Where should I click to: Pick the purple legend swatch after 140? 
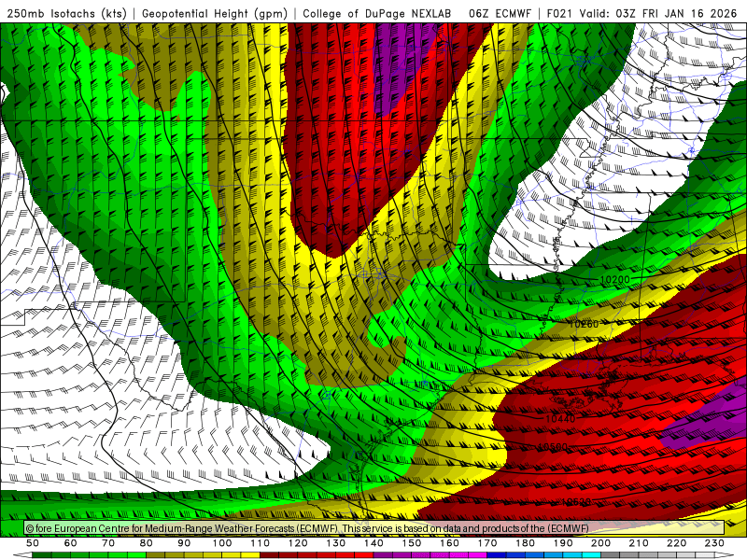pyautogui.click(x=383, y=555)
